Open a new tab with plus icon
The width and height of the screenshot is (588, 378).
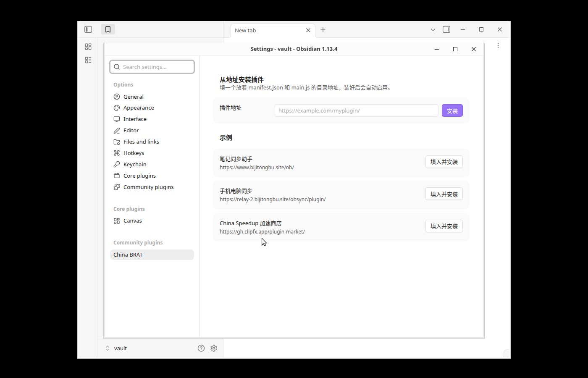[323, 30]
